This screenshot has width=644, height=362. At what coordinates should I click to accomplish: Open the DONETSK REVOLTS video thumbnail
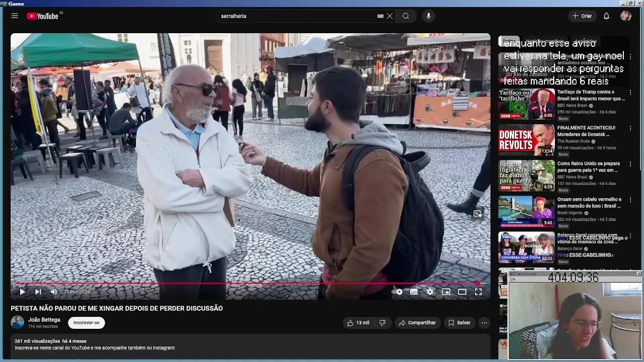526,140
